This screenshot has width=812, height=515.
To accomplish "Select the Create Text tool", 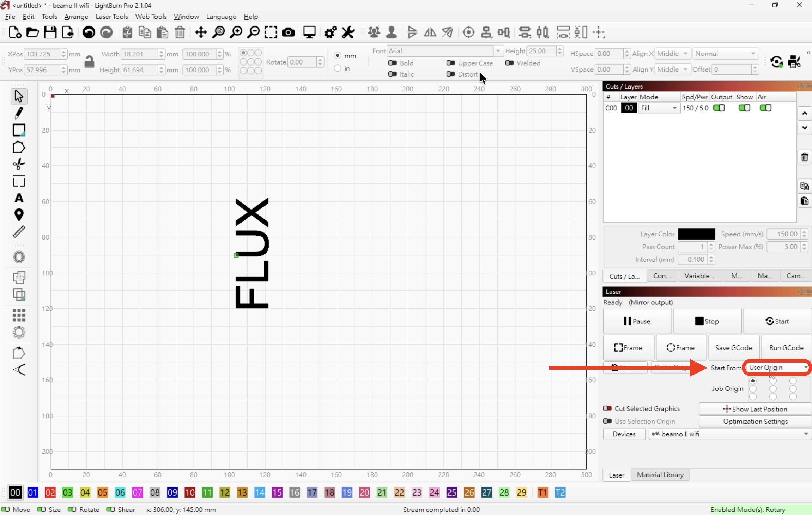I will click(x=19, y=198).
